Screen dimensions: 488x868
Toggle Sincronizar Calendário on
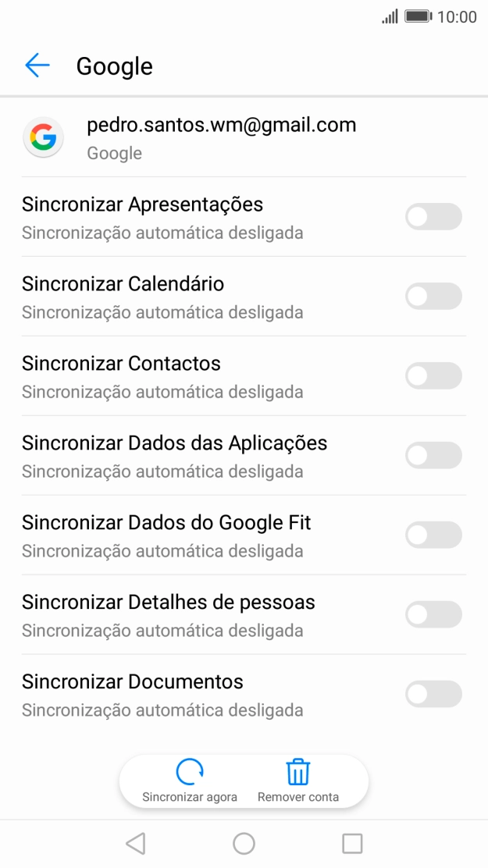[433, 296]
